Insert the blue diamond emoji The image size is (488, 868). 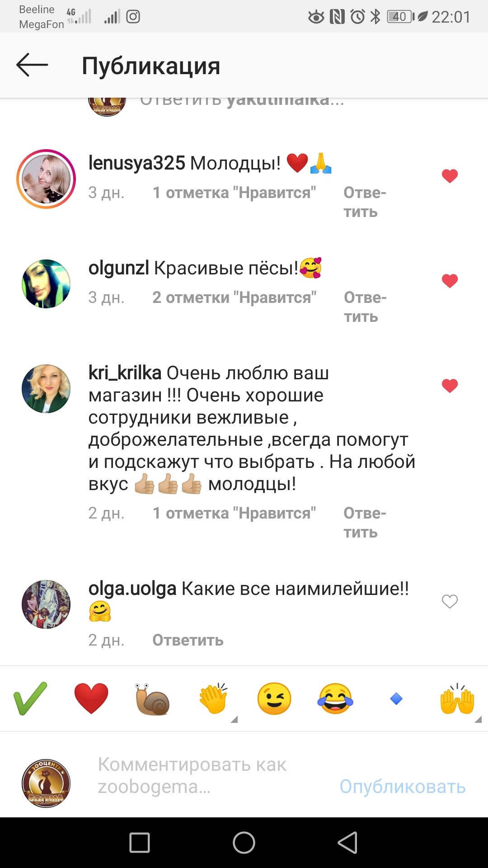point(396,699)
